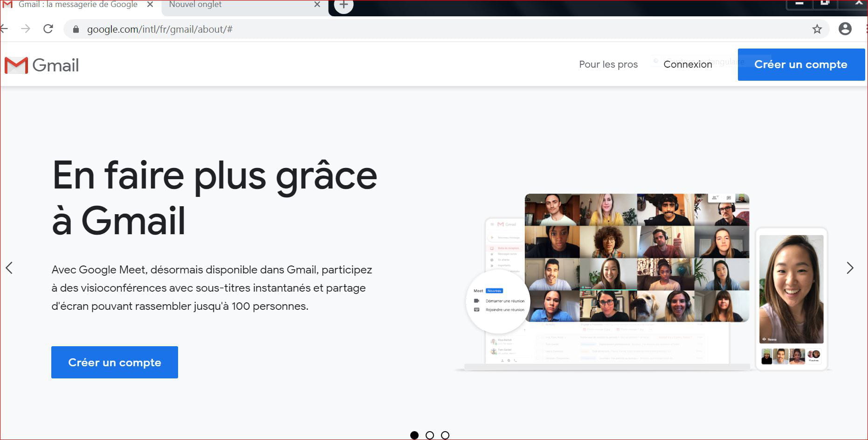Close the Nouvel onglet tab

pyautogui.click(x=317, y=5)
